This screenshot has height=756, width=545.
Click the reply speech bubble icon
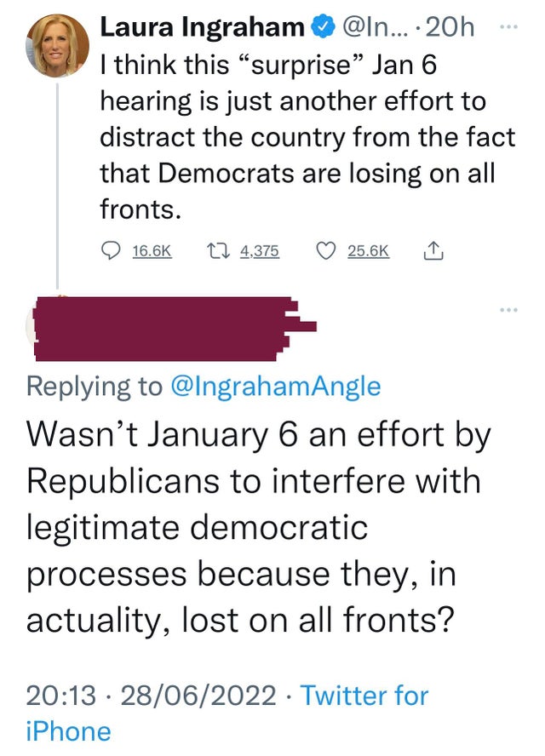[111, 250]
